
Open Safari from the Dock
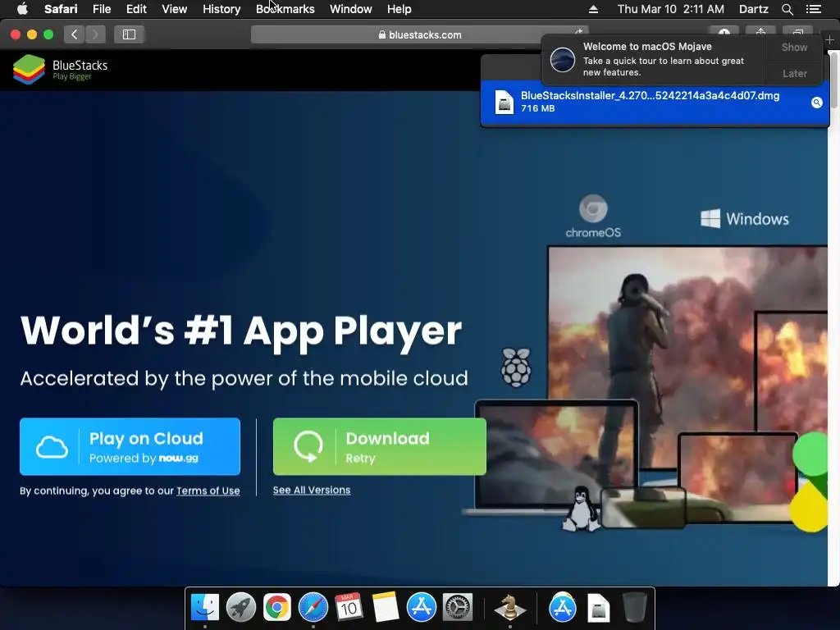[x=313, y=608]
